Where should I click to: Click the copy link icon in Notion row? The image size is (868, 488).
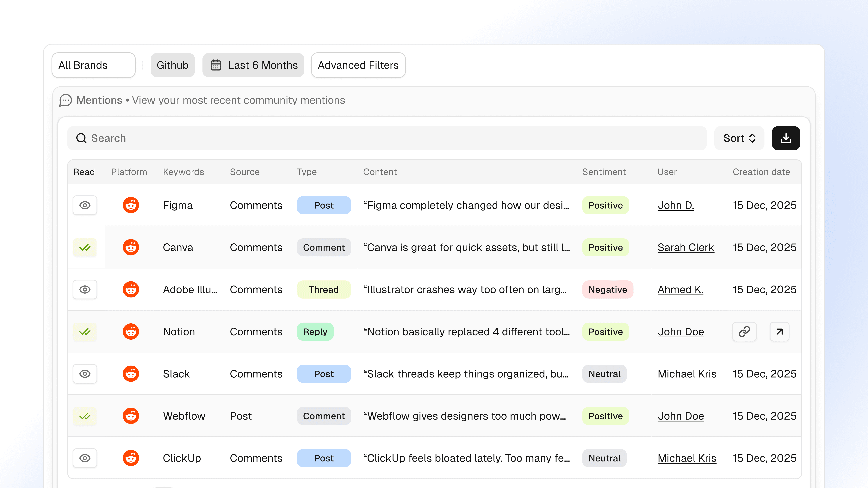[744, 332]
